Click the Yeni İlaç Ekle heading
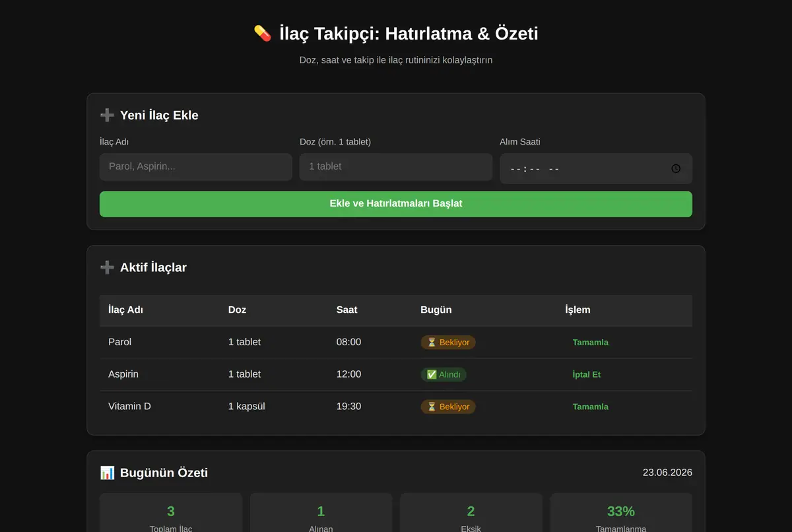This screenshot has width=792, height=532. [x=159, y=116]
